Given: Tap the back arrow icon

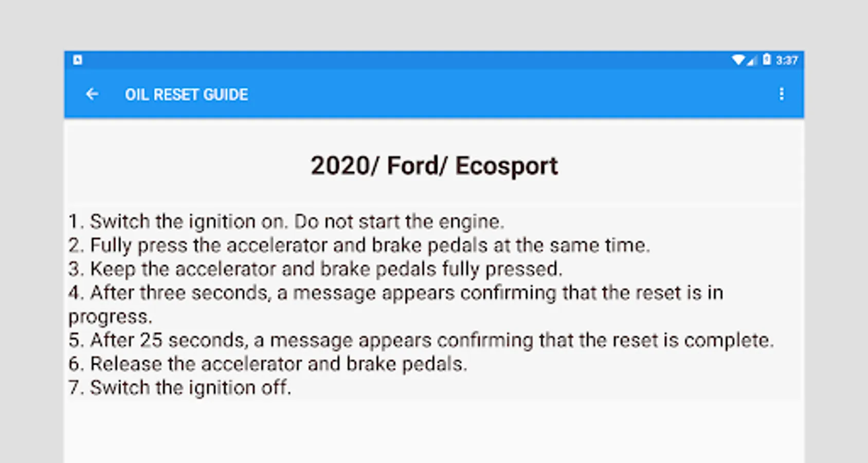Looking at the screenshot, I should (92, 94).
